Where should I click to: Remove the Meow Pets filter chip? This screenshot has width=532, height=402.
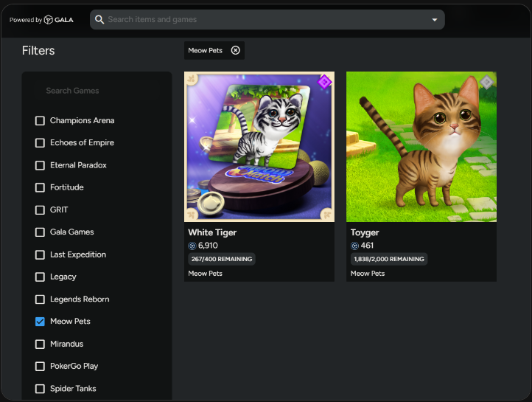236,50
